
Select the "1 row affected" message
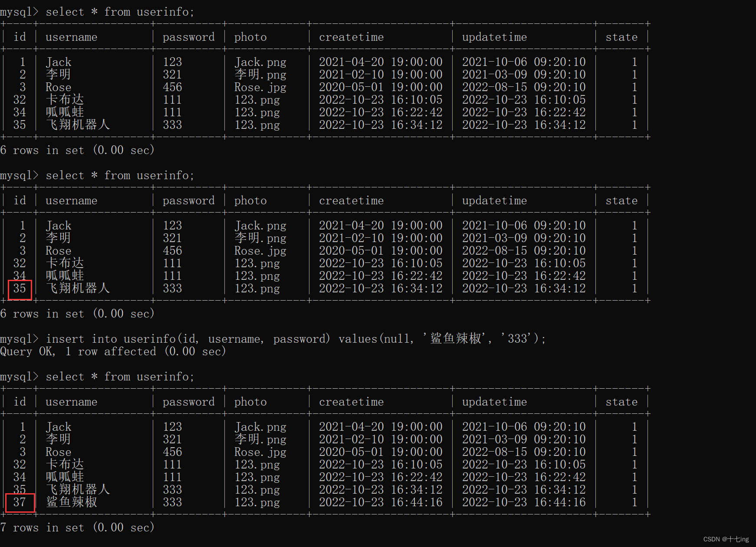tap(111, 351)
